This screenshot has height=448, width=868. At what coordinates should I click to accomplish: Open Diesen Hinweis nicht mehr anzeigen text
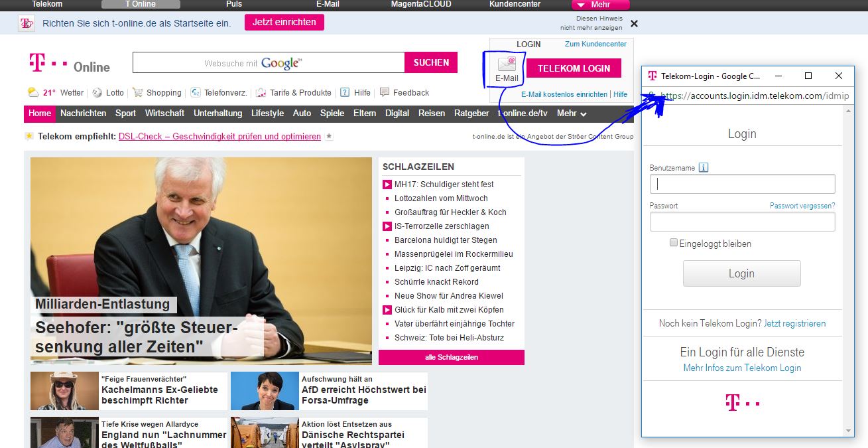pyautogui.click(x=591, y=23)
